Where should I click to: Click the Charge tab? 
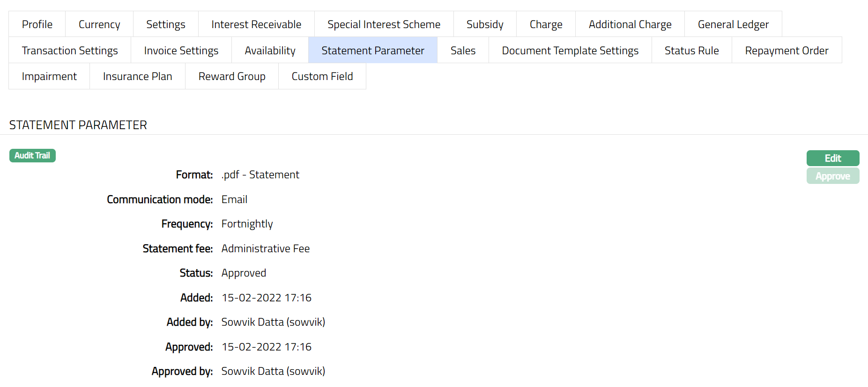[546, 24]
